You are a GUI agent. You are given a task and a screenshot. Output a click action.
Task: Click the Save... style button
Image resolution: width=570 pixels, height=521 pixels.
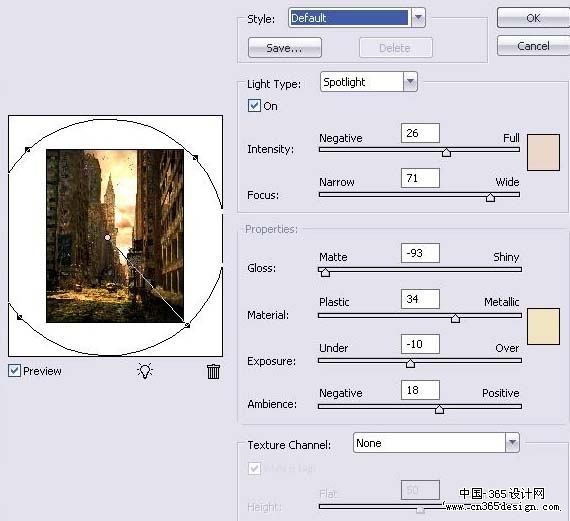click(285, 48)
